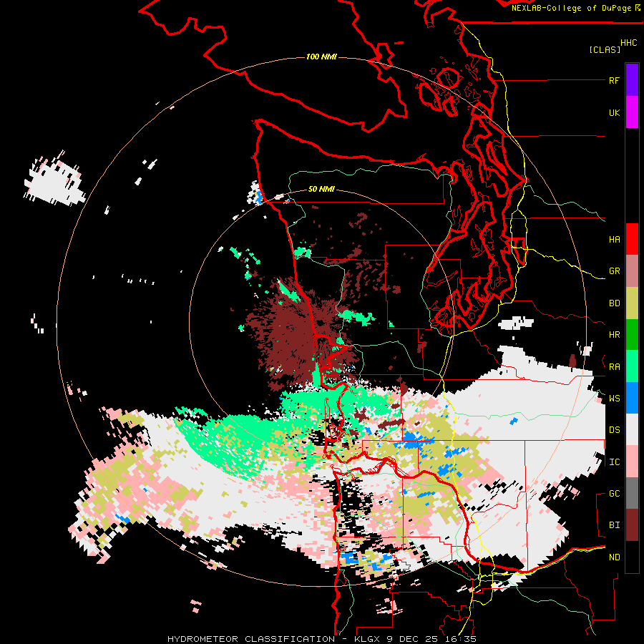Click the "UK" legend label
Viewport: 644px width, 644px height.
614,112
